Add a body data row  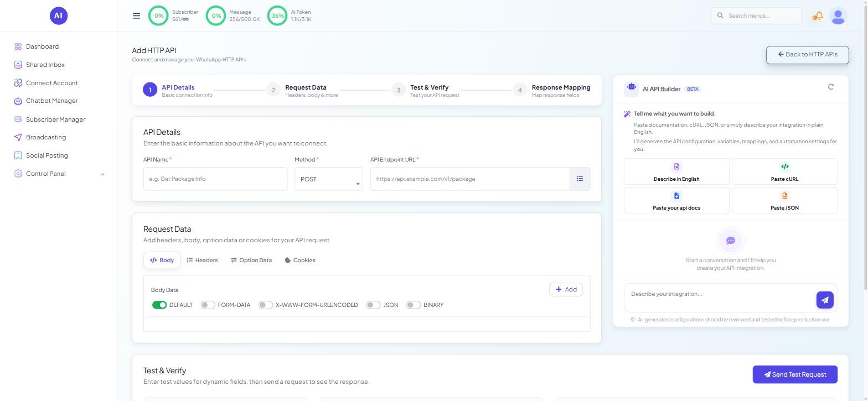(566, 289)
